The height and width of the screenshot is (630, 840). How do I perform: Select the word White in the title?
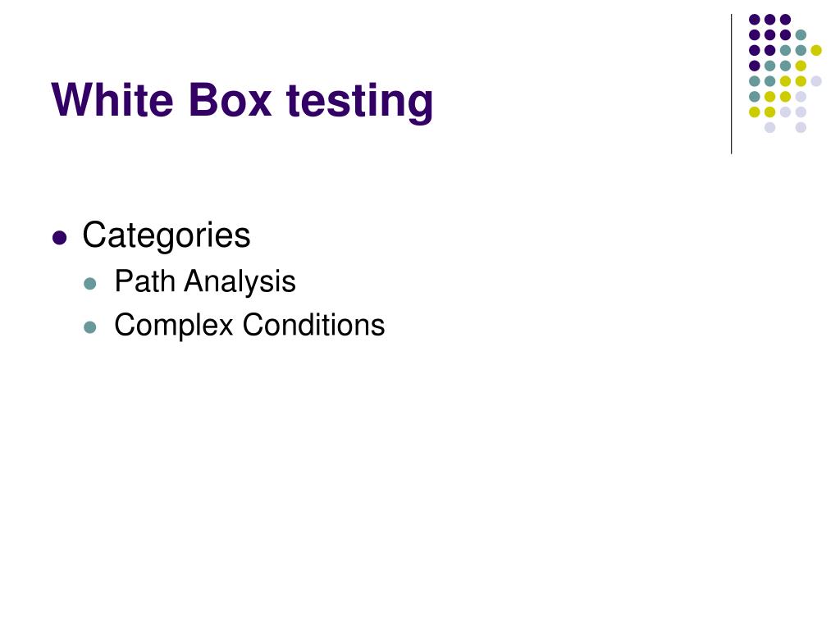point(112,99)
